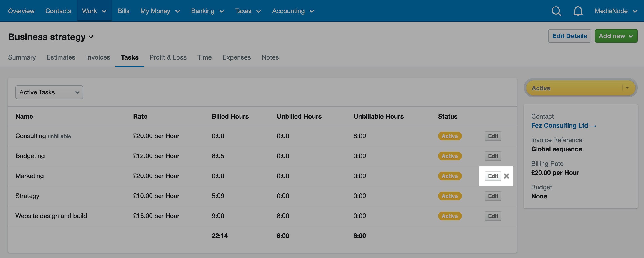Viewport: 644px width, 258px height.
Task: Click the Active status badge for Budgeting
Action: (x=449, y=156)
